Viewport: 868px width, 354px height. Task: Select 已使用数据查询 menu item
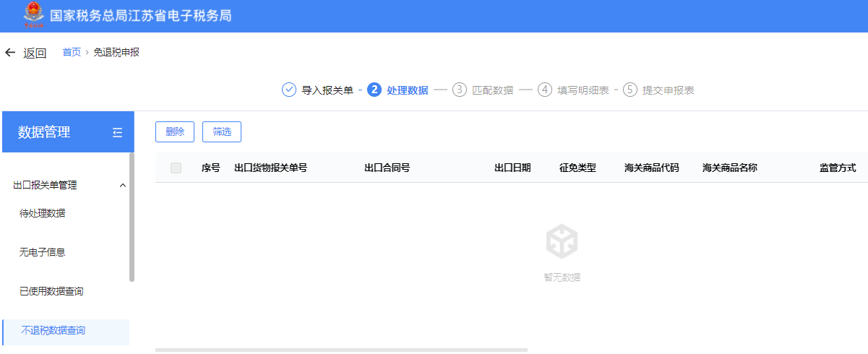[51, 291]
